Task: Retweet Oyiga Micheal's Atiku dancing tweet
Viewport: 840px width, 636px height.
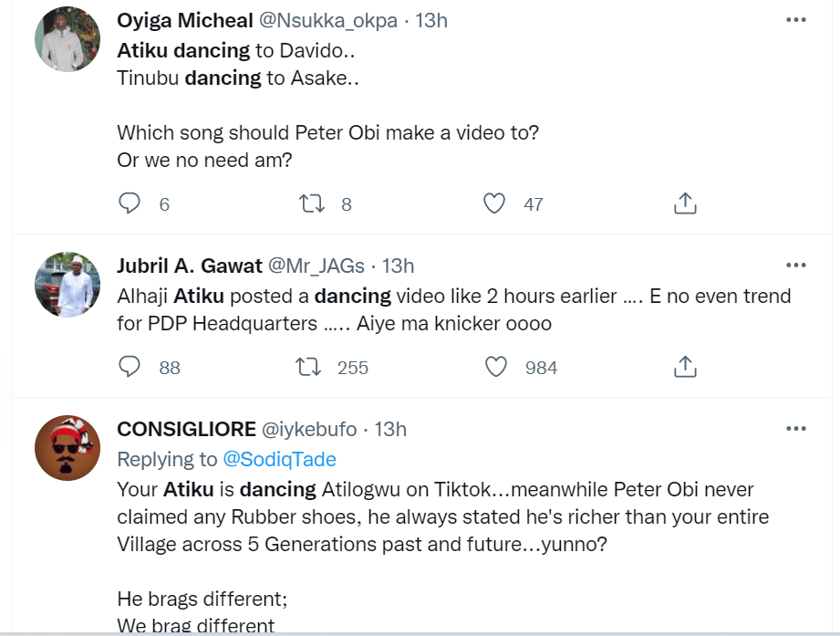Action: 312,203
